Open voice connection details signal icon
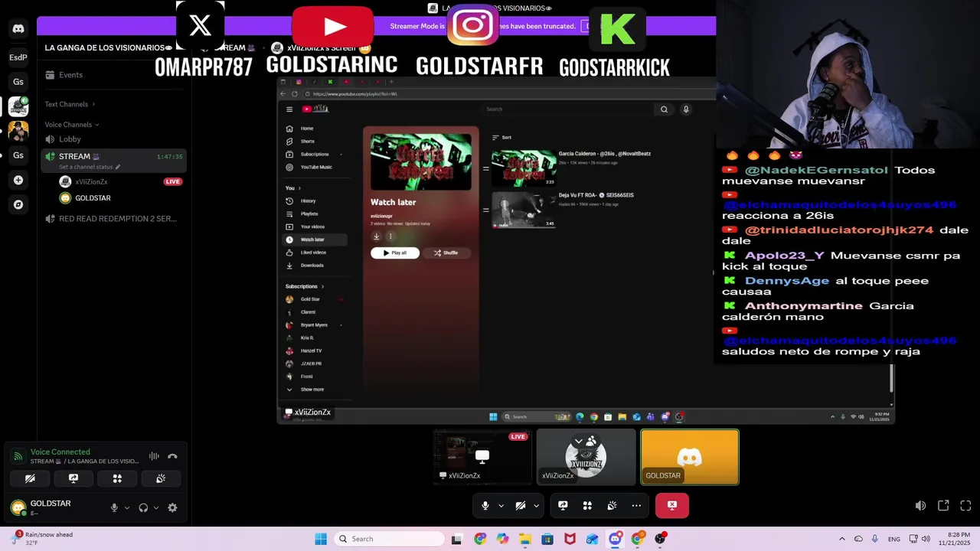 pyautogui.click(x=17, y=456)
